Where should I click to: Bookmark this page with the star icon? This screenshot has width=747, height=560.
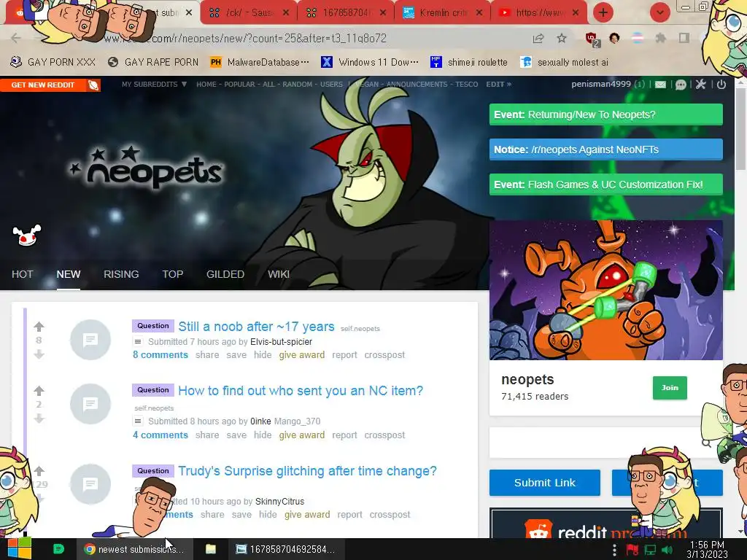[x=562, y=38]
